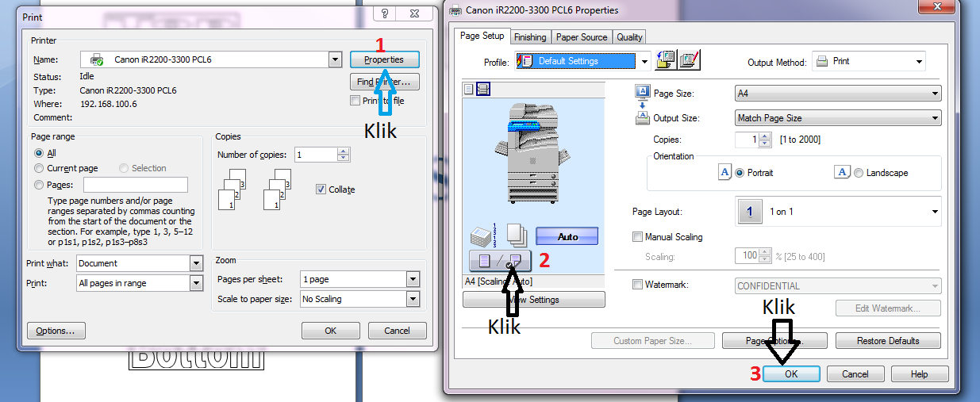
Task: Click the Properties button in Print dialog
Action: pyautogui.click(x=384, y=59)
